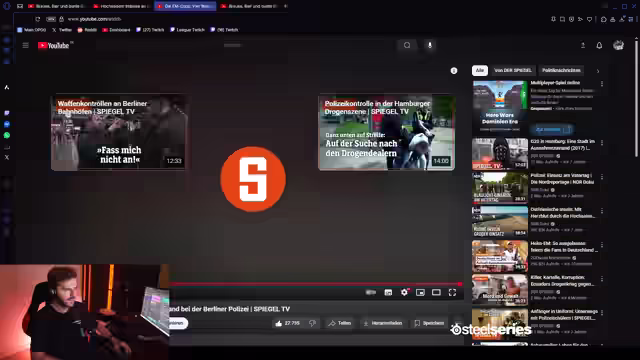Open the Opera menu logo

7,6
